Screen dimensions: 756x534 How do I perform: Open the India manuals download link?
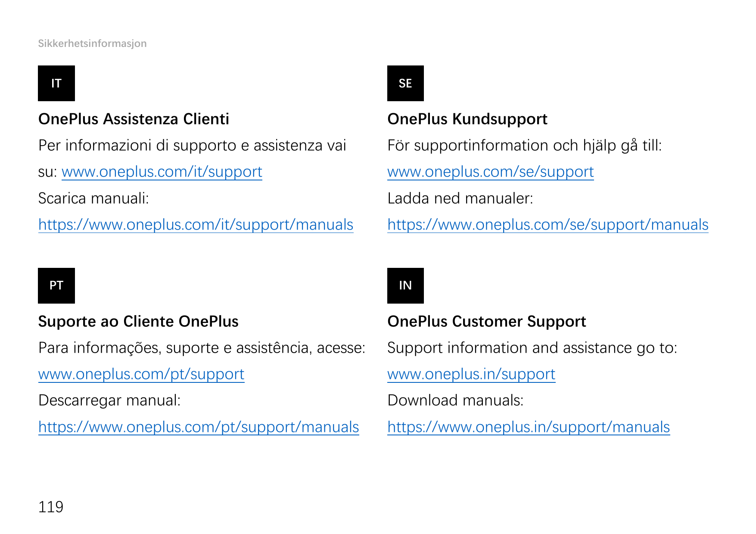click(x=529, y=427)
